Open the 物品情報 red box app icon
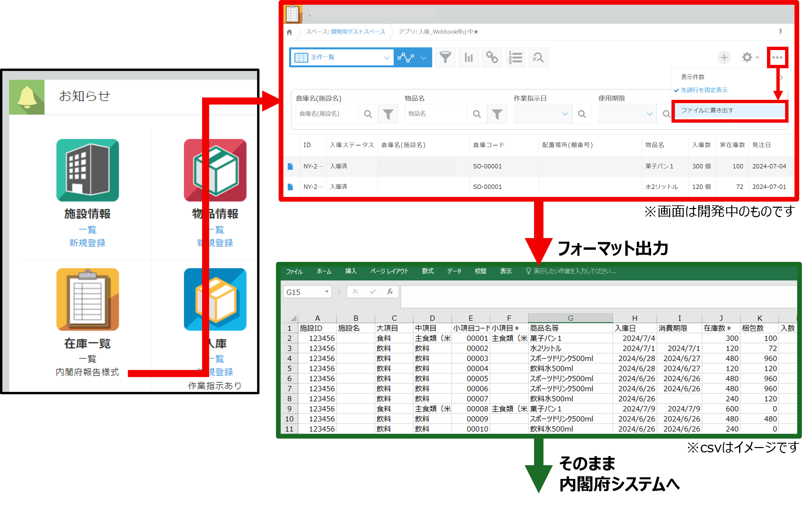The height and width of the screenshot is (522, 812). 215,170
